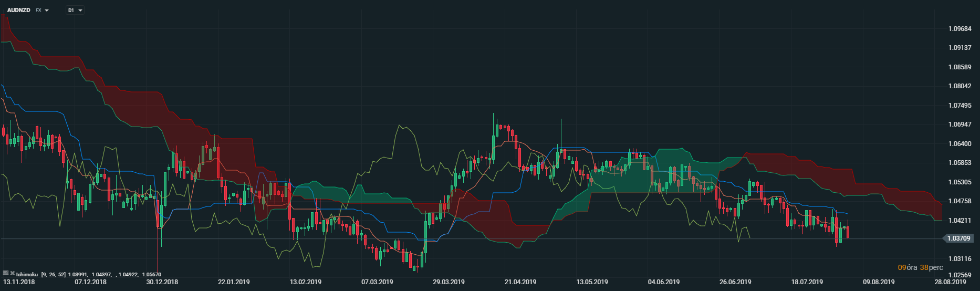Click the 1.05305 price axis label
Image resolution: width=980 pixels, height=291 pixels.
pos(960,182)
